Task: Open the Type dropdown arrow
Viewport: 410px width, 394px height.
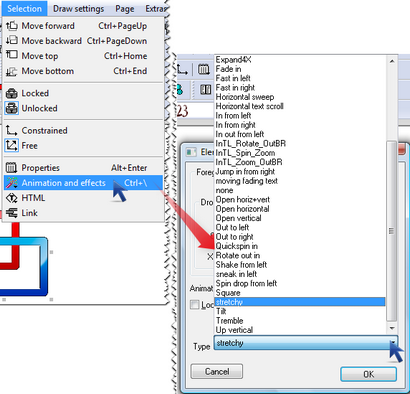Action: coord(393,343)
